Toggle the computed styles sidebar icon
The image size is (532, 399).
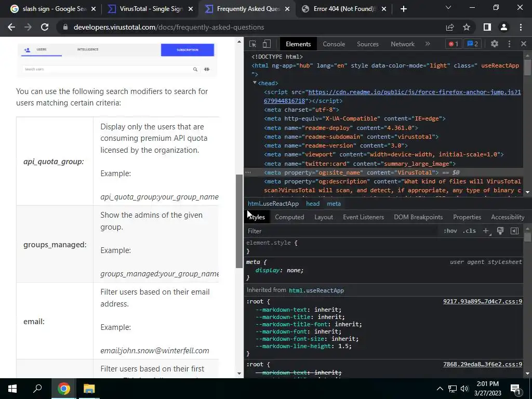tap(514, 231)
